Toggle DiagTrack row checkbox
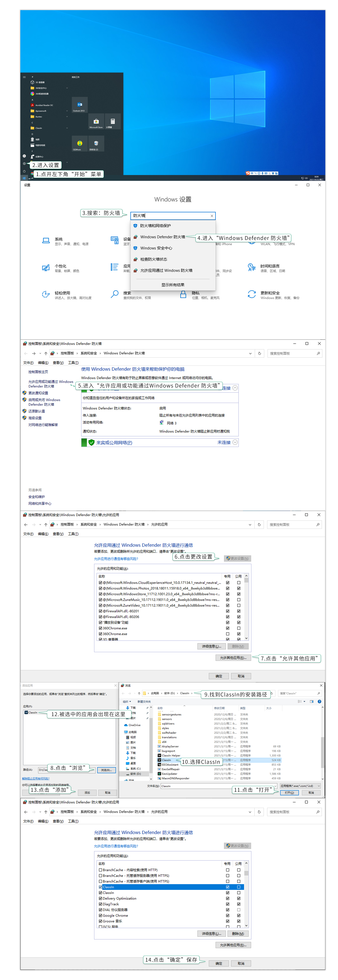The image size is (338, 980). tap(100, 904)
